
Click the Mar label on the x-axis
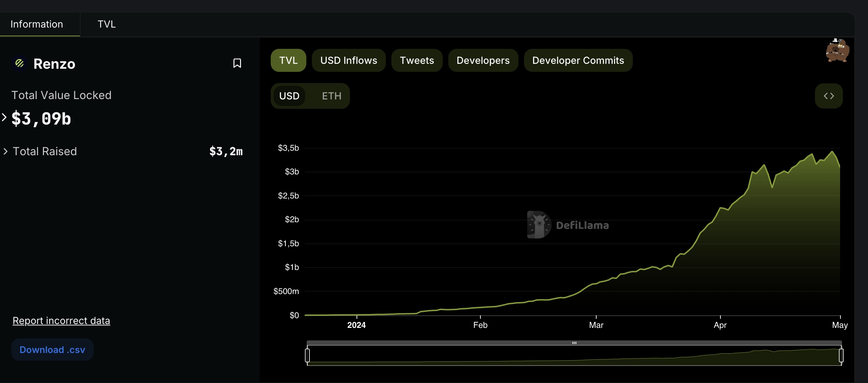[596, 325]
